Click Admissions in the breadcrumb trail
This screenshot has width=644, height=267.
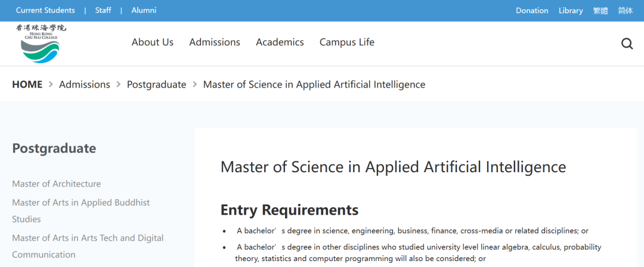click(85, 85)
